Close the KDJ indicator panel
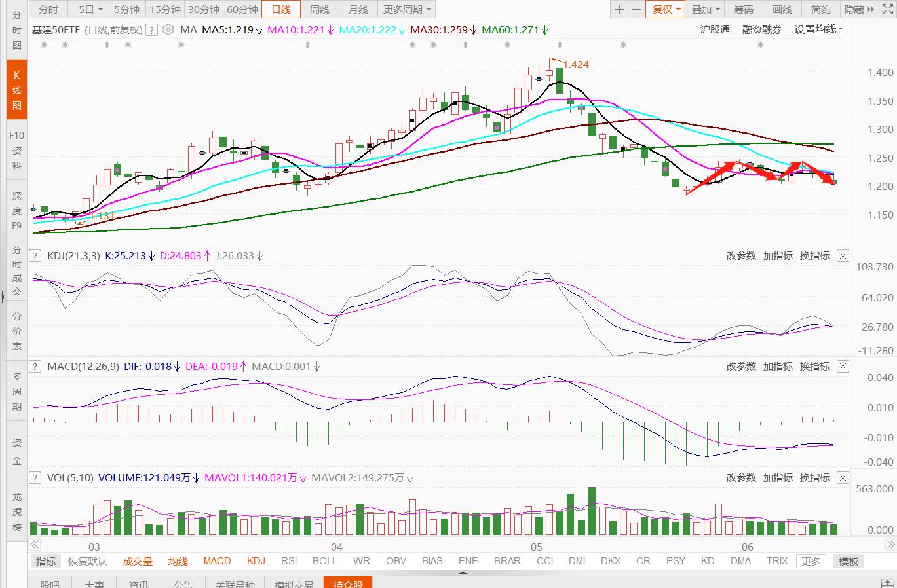 [x=843, y=256]
